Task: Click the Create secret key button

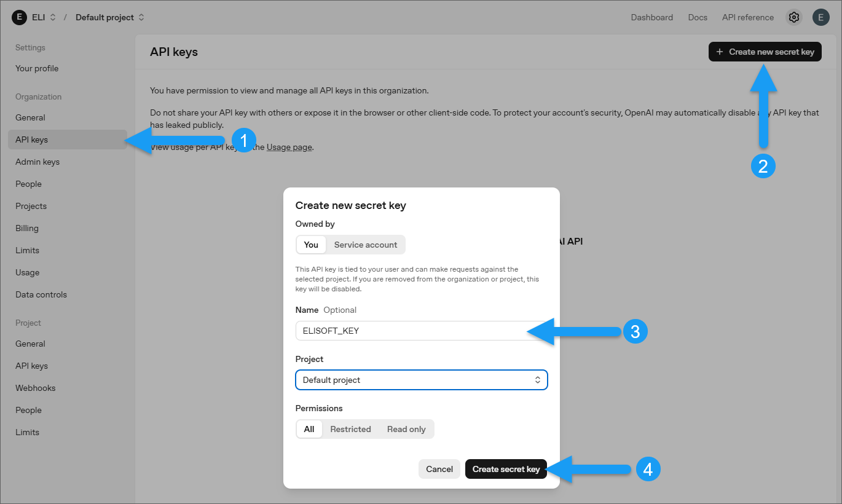Action: (506, 469)
